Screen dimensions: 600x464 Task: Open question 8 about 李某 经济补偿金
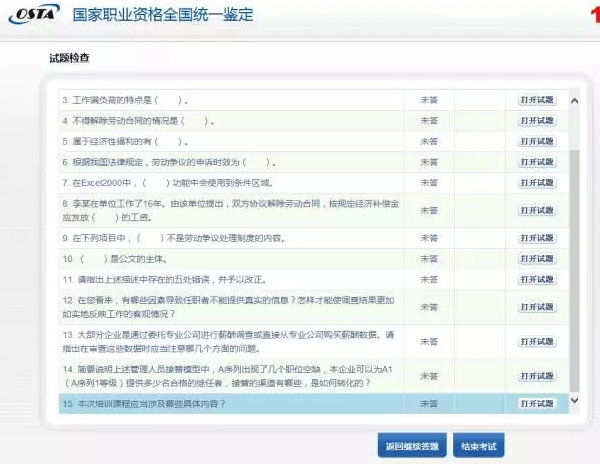point(536,209)
